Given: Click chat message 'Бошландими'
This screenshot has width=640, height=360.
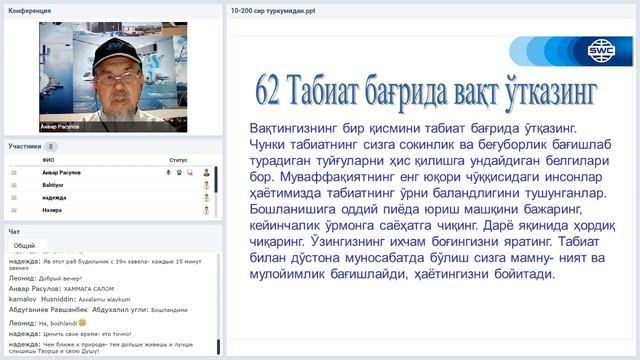Looking at the screenshot, I should [169, 310].
